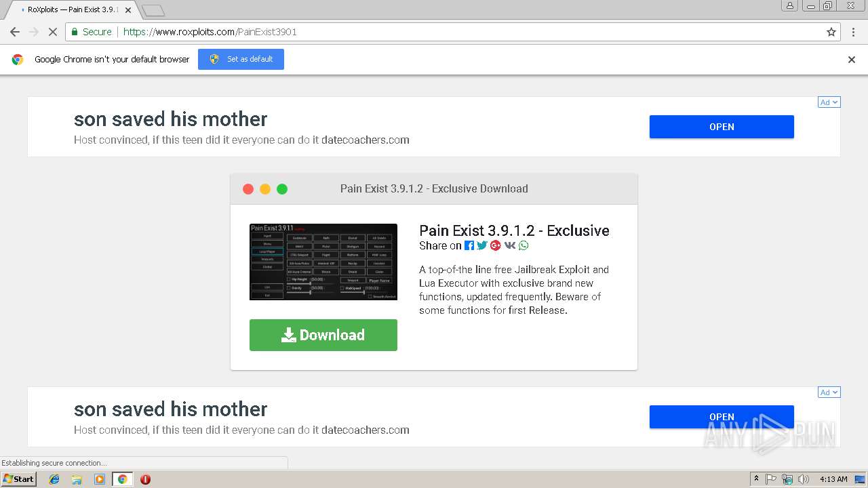Share on Facebook

coord(469,246)
